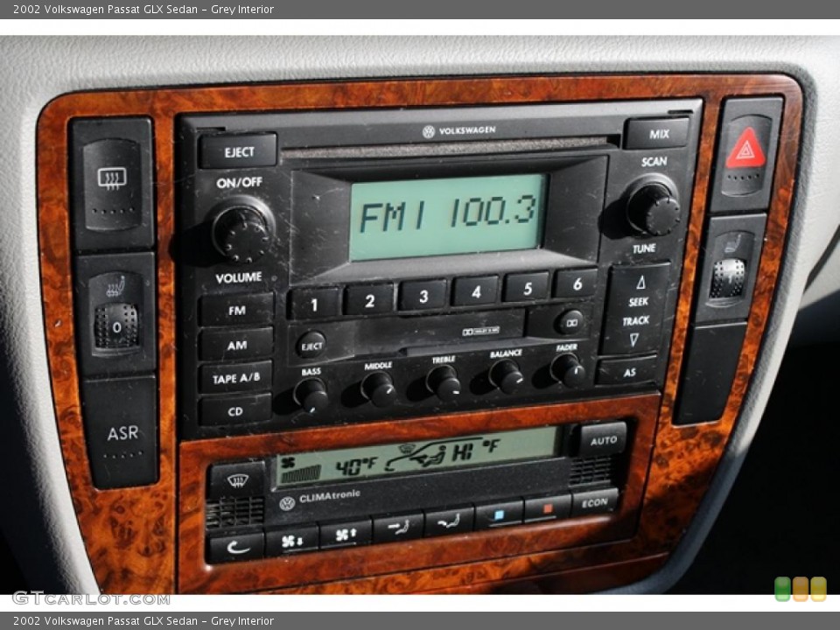Screen dimensions: 840x630
Task: Select the upper body airflow button
Action: [398, 527]
